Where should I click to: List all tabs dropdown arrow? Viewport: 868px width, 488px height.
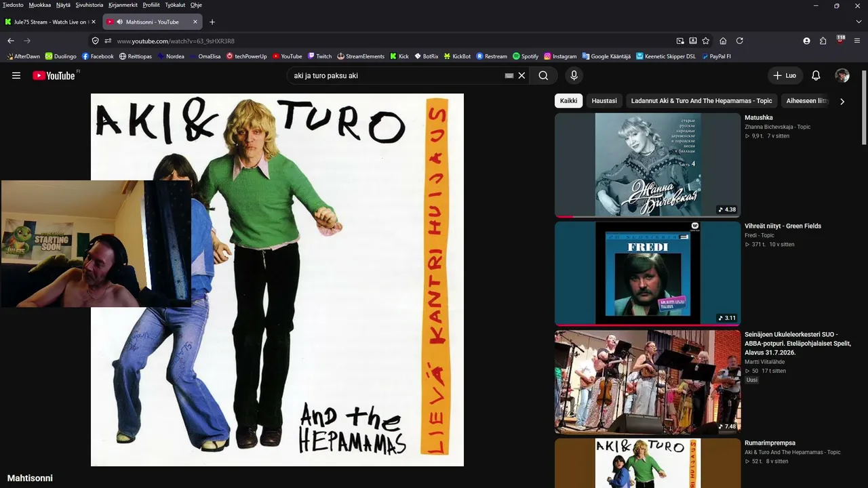[859, 22]
